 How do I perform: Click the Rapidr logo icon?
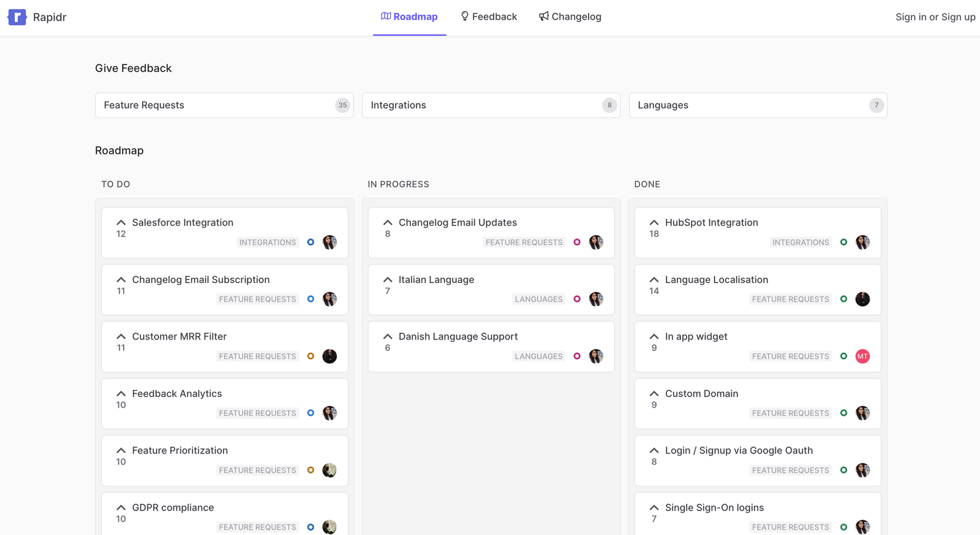pyautogui.click(x=17, y=17)
